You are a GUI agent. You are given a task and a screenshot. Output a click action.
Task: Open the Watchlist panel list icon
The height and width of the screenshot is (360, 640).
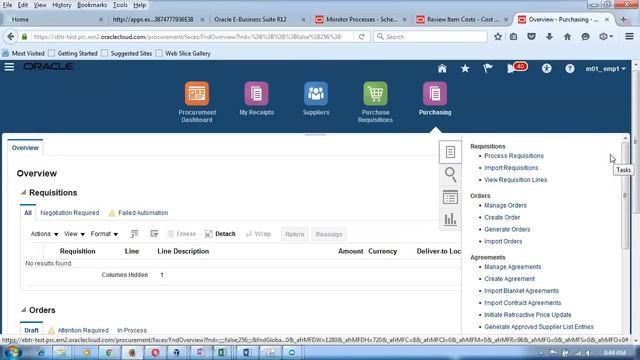pyautogui.click(x=450, y=198)
